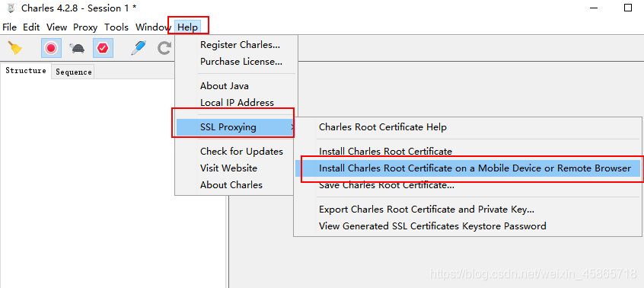This screenshot has height=288, width=644.
Task: Choose Local IP Address entry
Action: 236,103
